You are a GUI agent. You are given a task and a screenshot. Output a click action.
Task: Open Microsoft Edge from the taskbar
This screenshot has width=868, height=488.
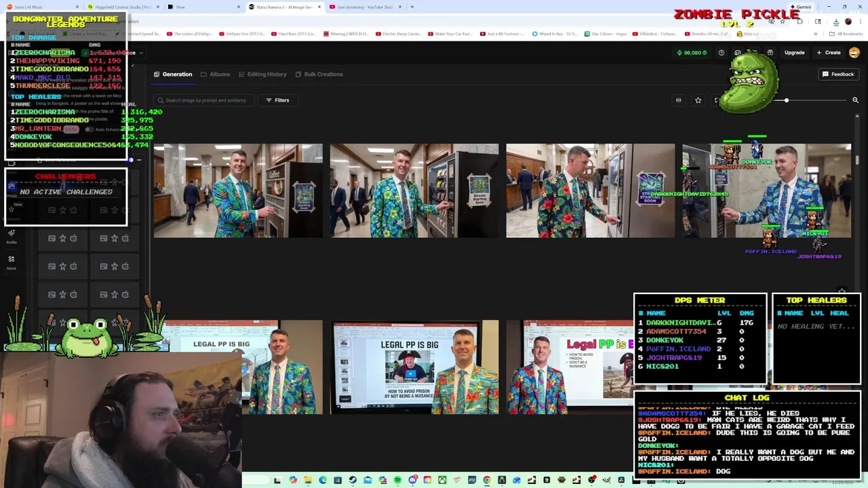pyautogui.click(x=323, y=480)
